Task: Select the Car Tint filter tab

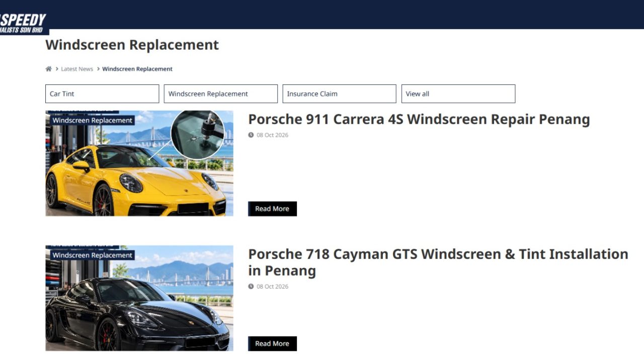Action: [x=102, y=94]
